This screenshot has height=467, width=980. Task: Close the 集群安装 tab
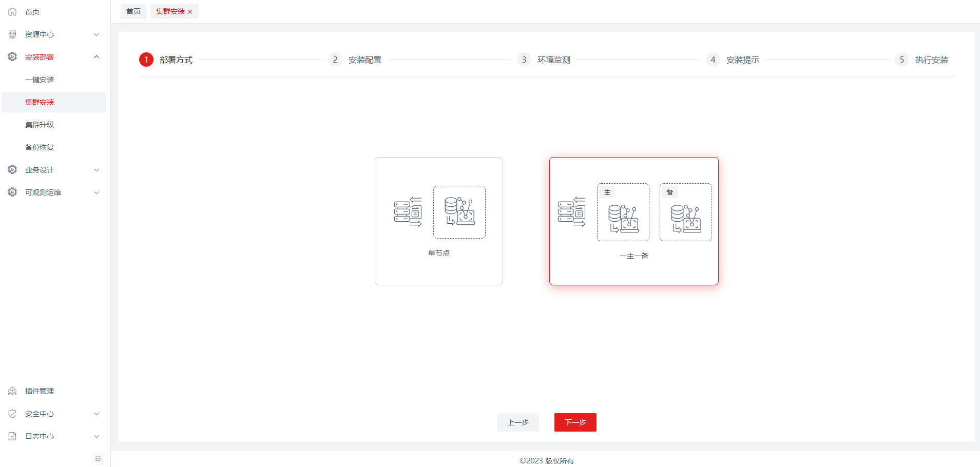click(190, 12)
